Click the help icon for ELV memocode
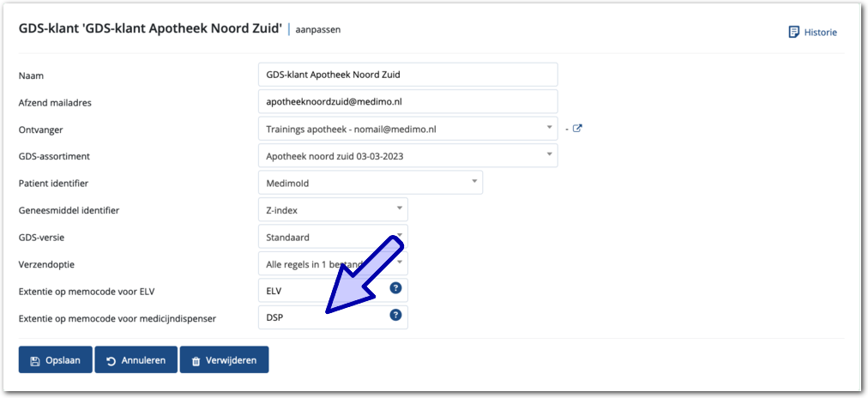The height and width of the screenshot is (398, 868). [x=395, y=288]
